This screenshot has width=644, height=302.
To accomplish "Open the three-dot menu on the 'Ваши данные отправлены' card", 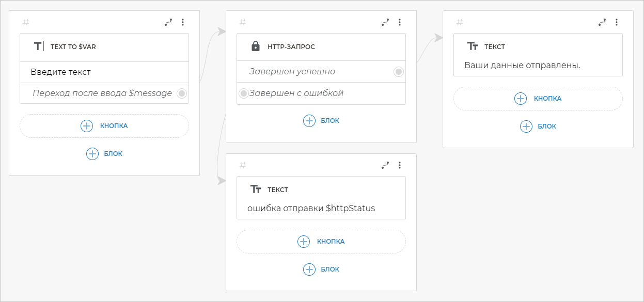I will pyautogui.click(x=617, y=22).
